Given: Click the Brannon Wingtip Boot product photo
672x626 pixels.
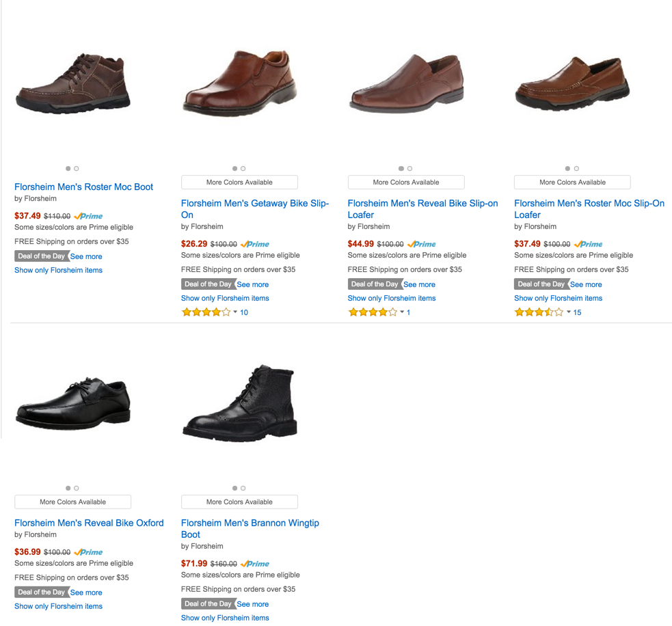Looking at the screenshot, I should click(240, 403).
